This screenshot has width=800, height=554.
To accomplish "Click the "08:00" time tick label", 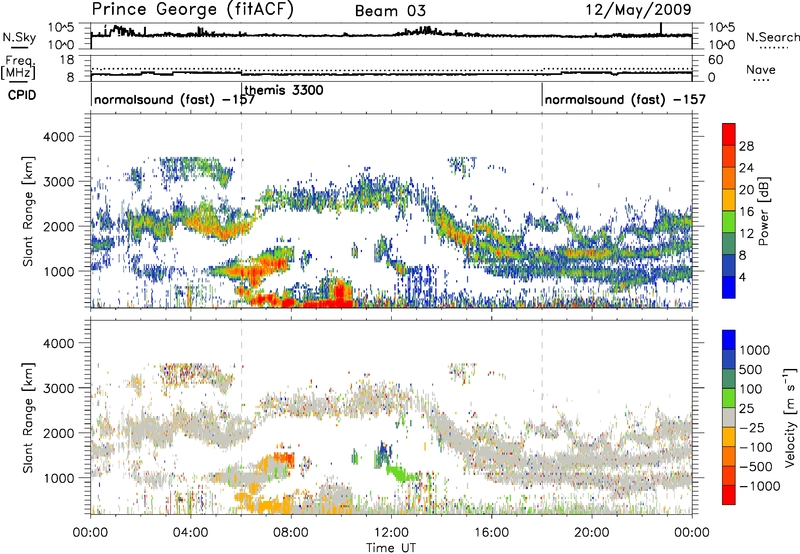I will (x=291, y=533).
